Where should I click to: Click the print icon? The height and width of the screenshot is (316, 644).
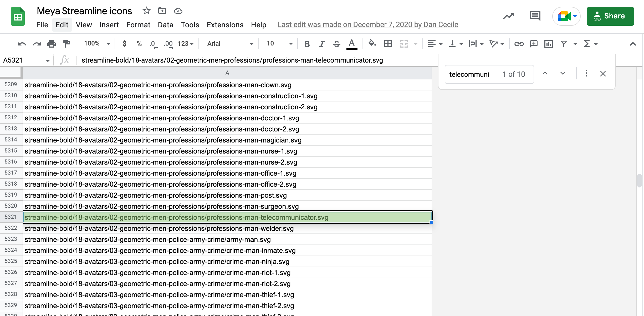pos(52,44)
